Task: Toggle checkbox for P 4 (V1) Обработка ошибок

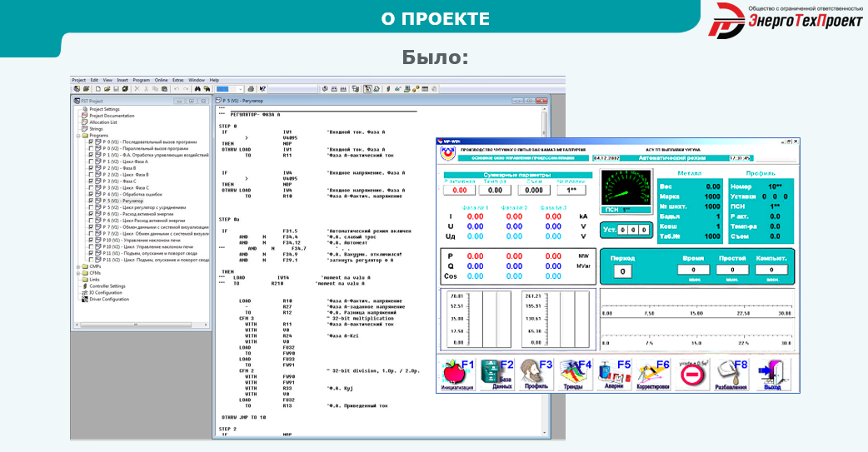Action: (92, 194)
